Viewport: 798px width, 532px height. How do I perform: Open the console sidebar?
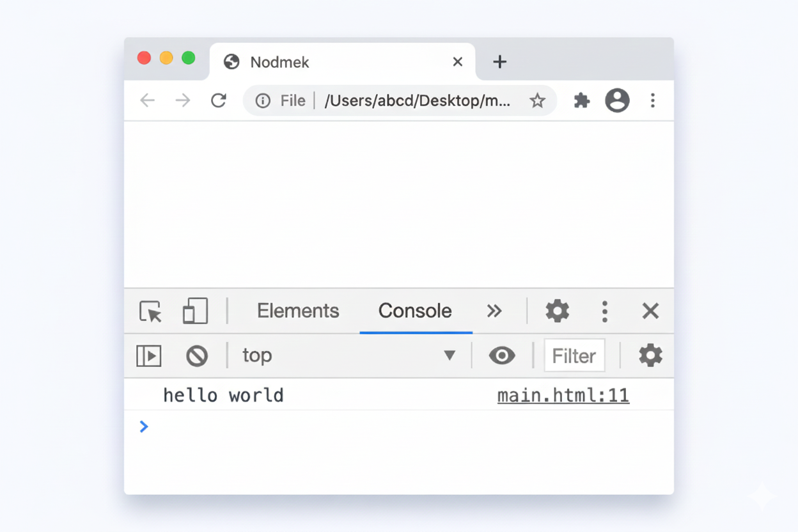click(x=149, y=356)
